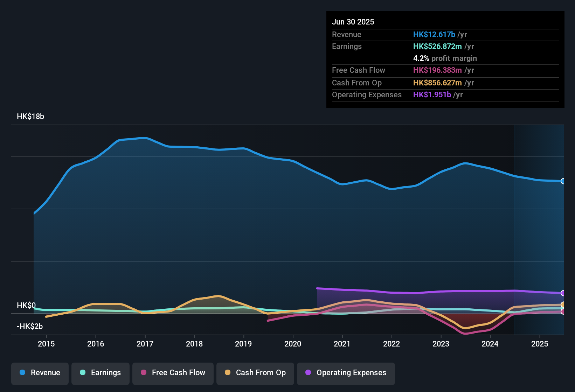The width and height of the screenshot is (575, 392).
Task: Select the blue Revenue dot in the legend
Action: 22,373
